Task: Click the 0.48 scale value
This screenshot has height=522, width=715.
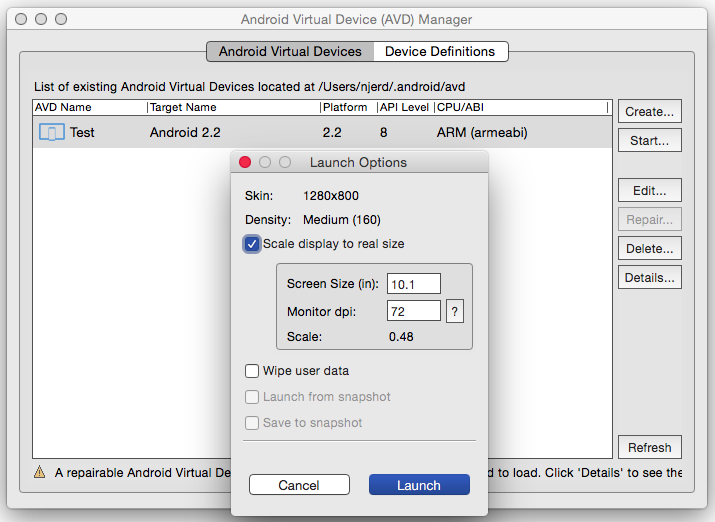Action: (x=401, y=336)
